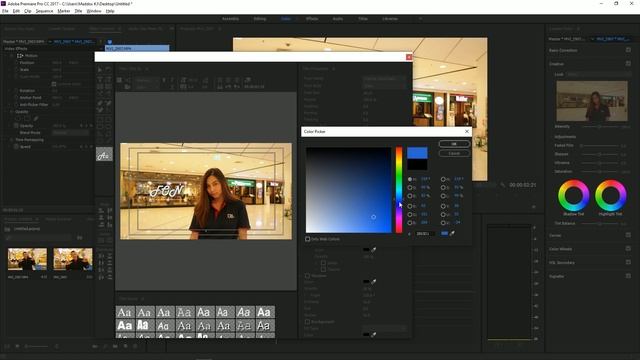Select the R radio button in Color Picker

[x=409, y=206]
